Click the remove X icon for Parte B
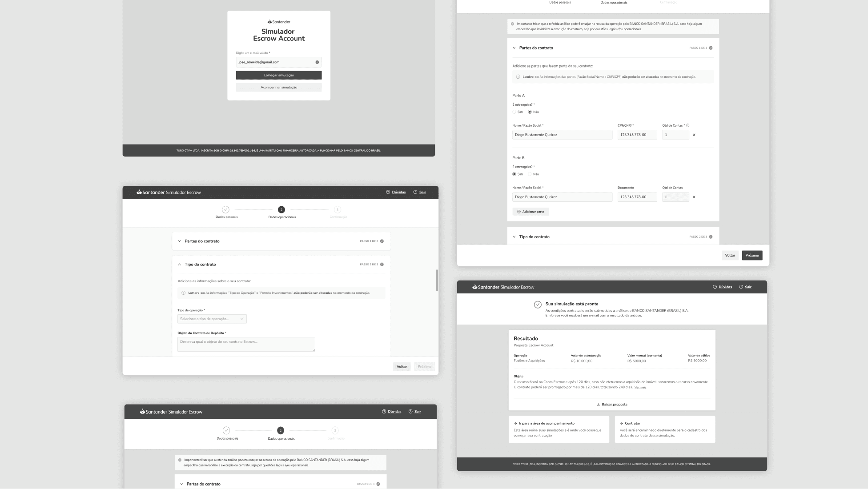This screenshot has height=489, width=868. click(x=694, y=197)
